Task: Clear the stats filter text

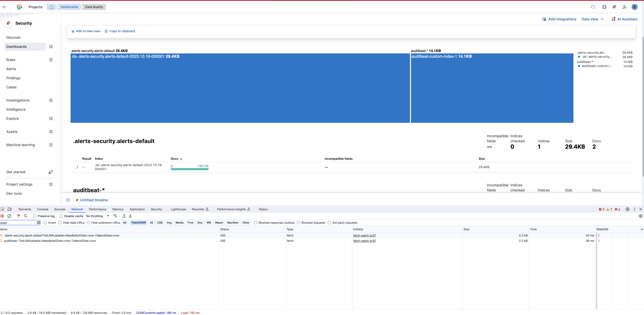Action: coord(38,223)
